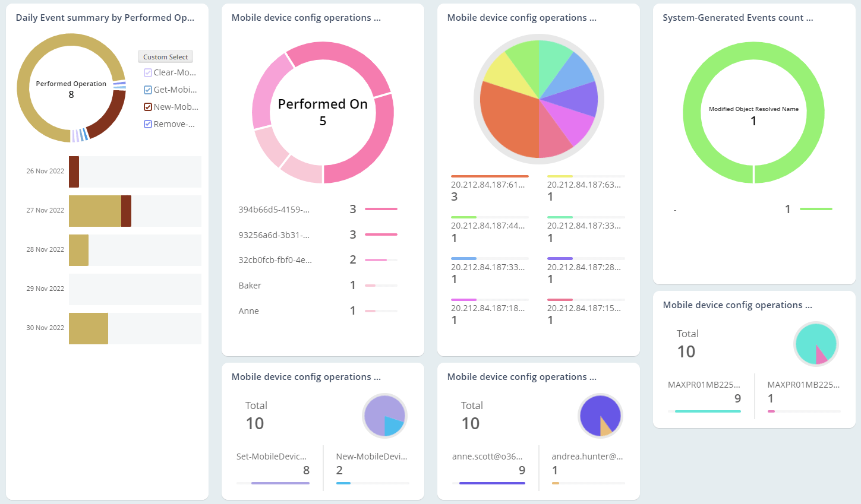Select the Anne legend label
The image size is (861, 504).
(247, 310)
